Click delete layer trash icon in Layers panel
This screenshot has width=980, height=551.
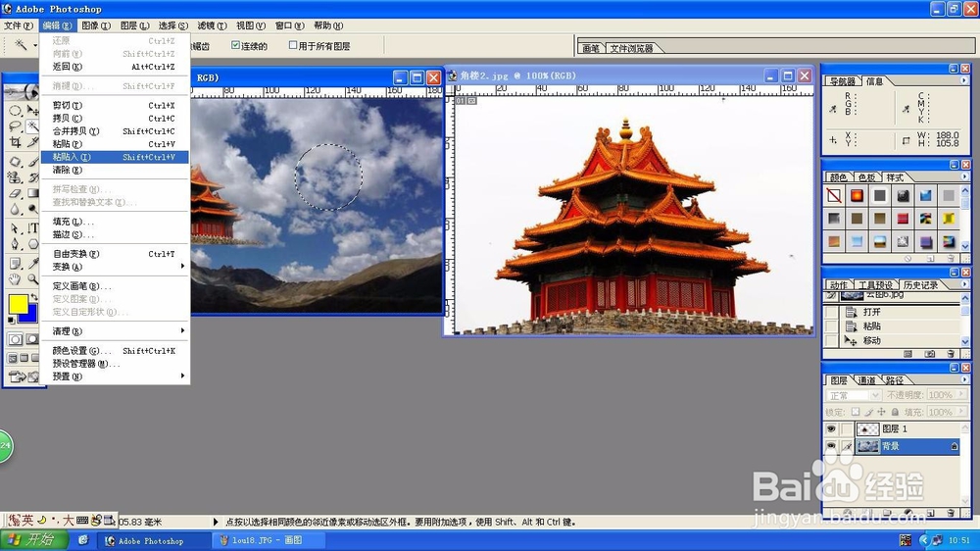pos(952,513)
